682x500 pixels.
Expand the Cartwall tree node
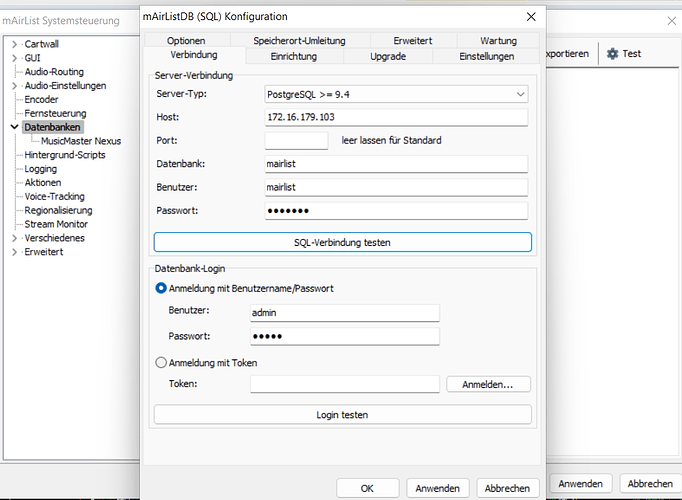pos(14,44)
